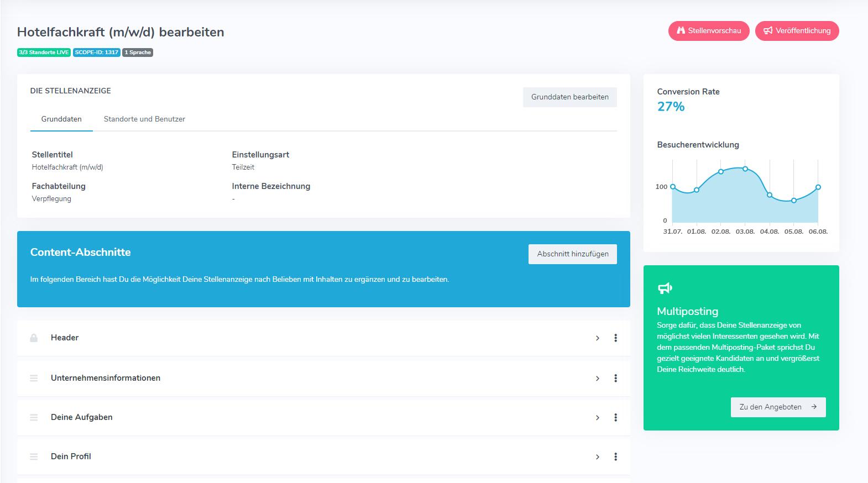Screen dimensions: 868x483
Task: Click the 03.08. data point on visitor chart
Action: (745, 169)
